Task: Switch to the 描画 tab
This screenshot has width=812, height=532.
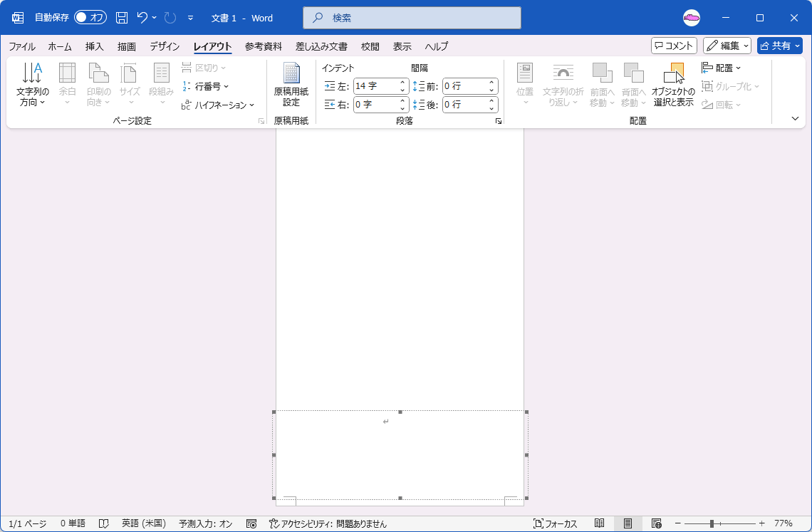Action: (x=126, y=46)
